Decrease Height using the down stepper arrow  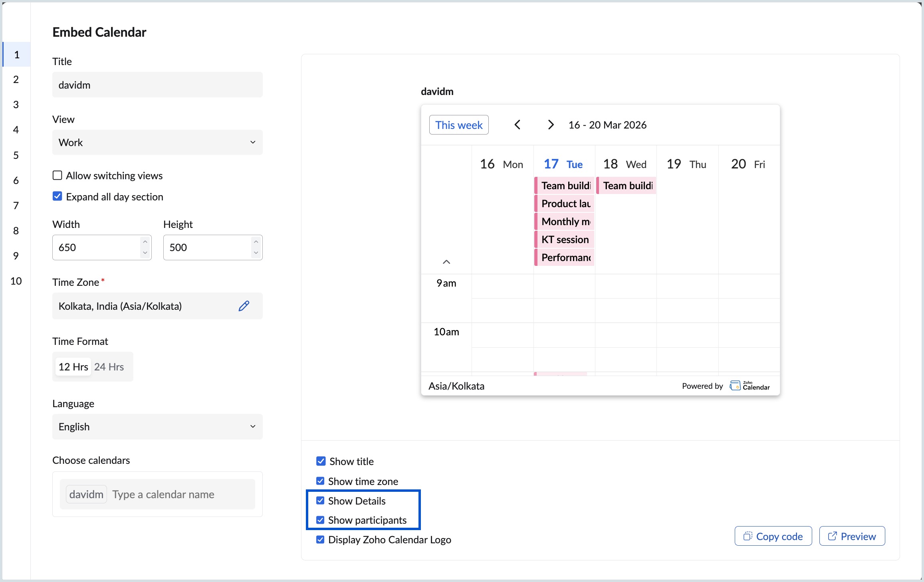pyautogui.click(x=256, y=253)
